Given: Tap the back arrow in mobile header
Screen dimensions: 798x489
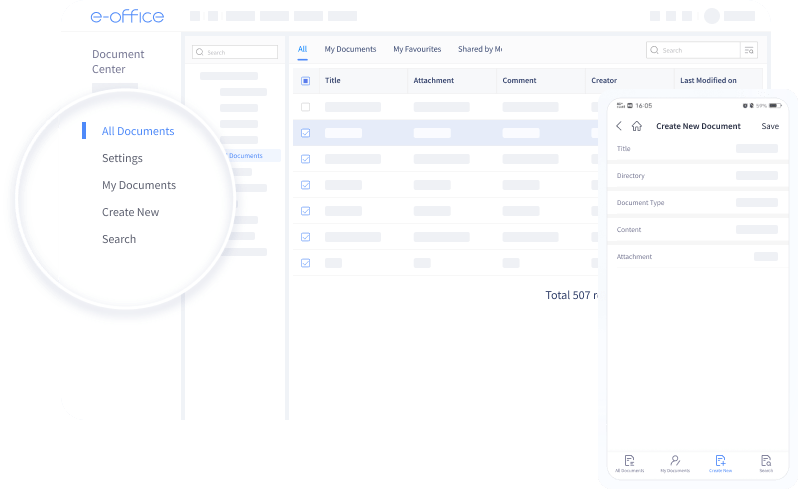Looking at the screenshot, I should (619, 126).
